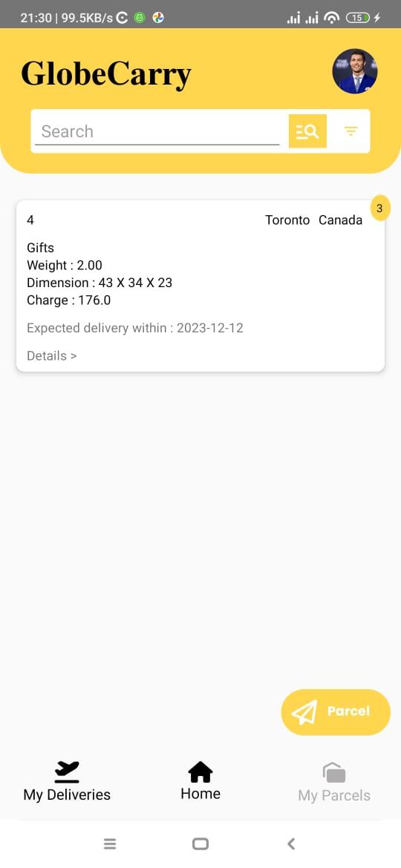Tap the Android back arrow
401x868 pixels.
pyautogui.click(x=291, y=844)
